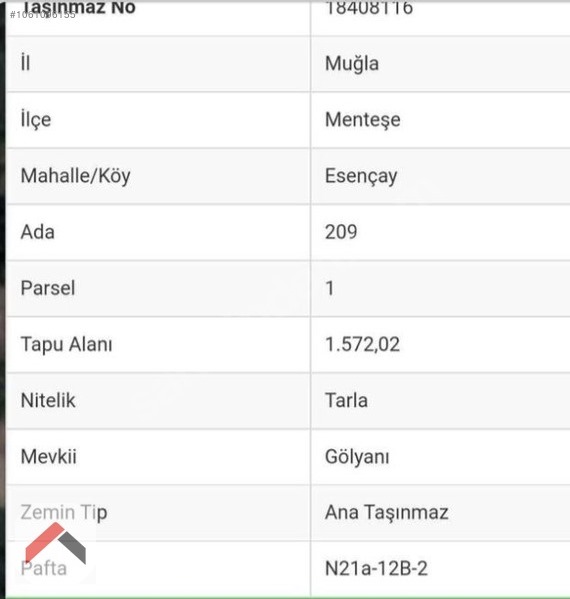Select the Nitelik value Tarla
This screenshot has height=599, width=570.
347,400
